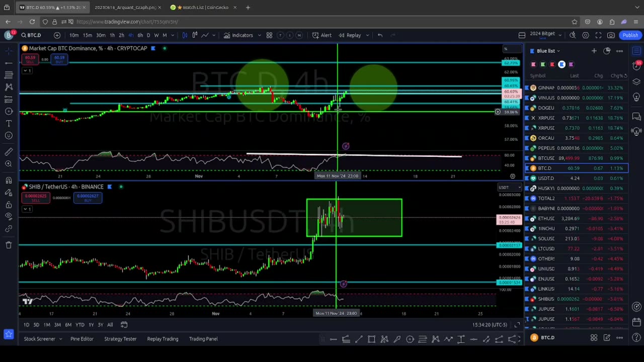Screen dimensions: 644x362
Task: Select the 15m timeframe
Action: click(x=88, y=35)
